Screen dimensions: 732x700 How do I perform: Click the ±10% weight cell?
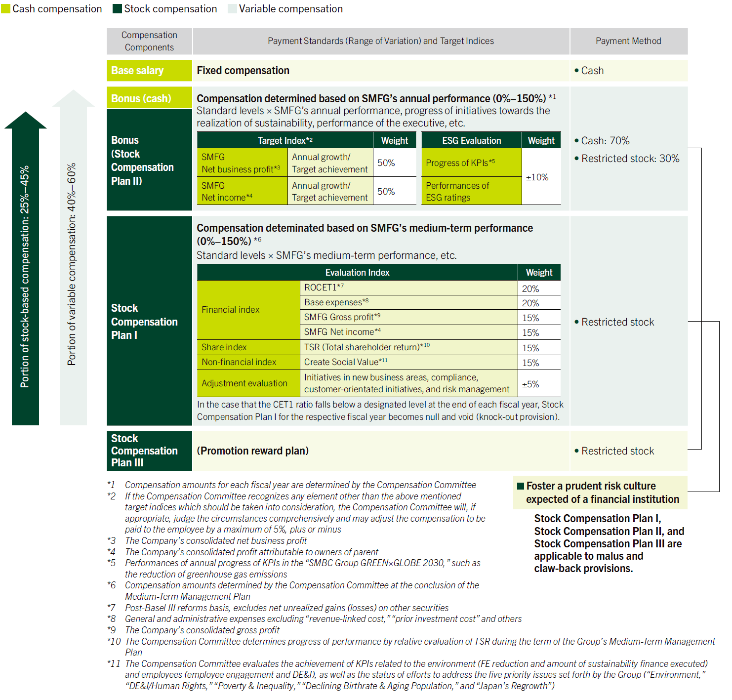click(x=541, y=177)
